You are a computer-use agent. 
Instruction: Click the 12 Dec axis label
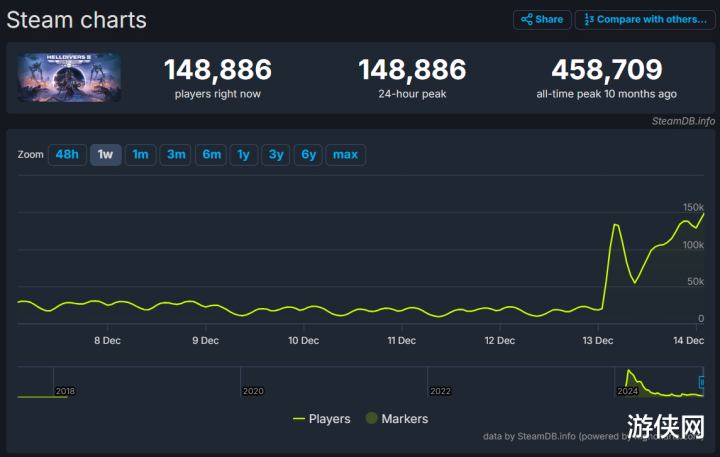coord(500,341)
